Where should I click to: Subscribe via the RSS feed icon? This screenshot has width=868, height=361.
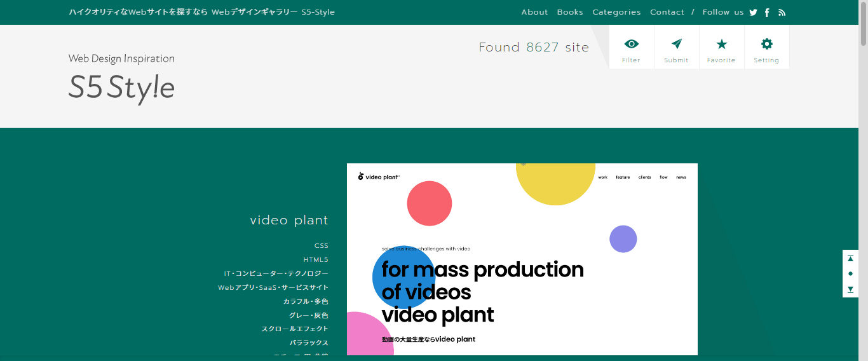pos(782,13)
